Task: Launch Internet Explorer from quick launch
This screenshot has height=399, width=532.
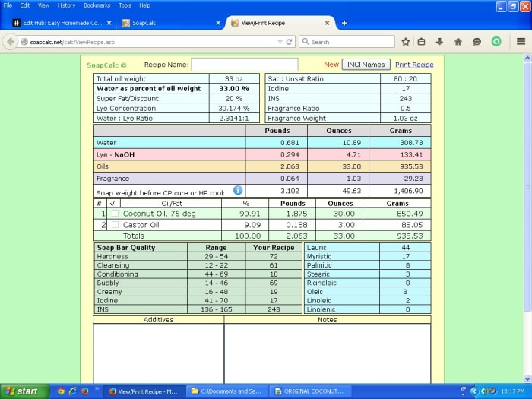Action: (x=73, y=391)
